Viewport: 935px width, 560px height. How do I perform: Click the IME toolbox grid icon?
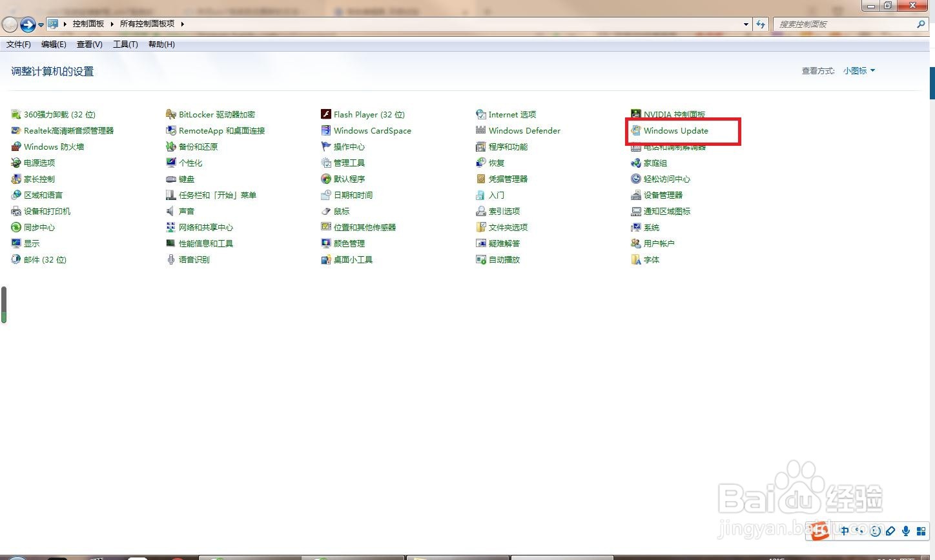point(921,531)
